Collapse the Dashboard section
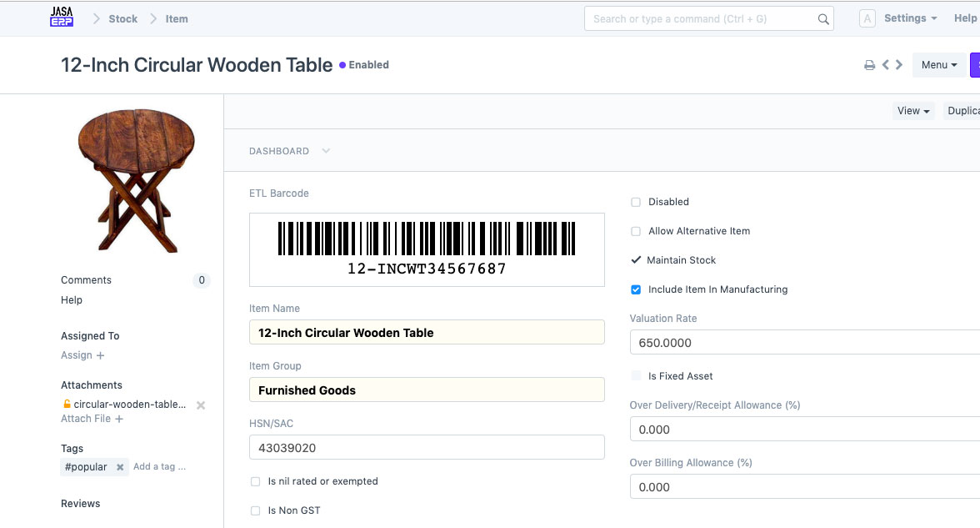This screenshot has width=980, height=528. click(x=325, y=151)
